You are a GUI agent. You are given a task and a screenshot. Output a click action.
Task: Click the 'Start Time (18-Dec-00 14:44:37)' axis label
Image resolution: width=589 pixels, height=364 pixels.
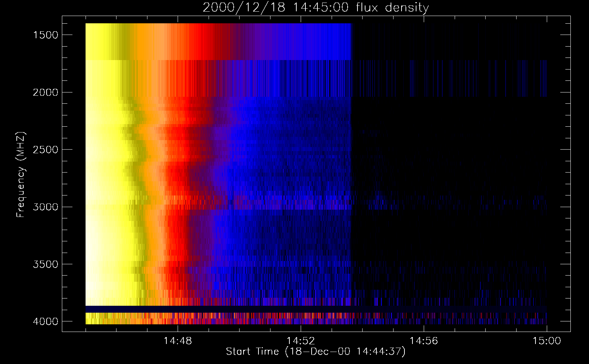coord(316,352)
